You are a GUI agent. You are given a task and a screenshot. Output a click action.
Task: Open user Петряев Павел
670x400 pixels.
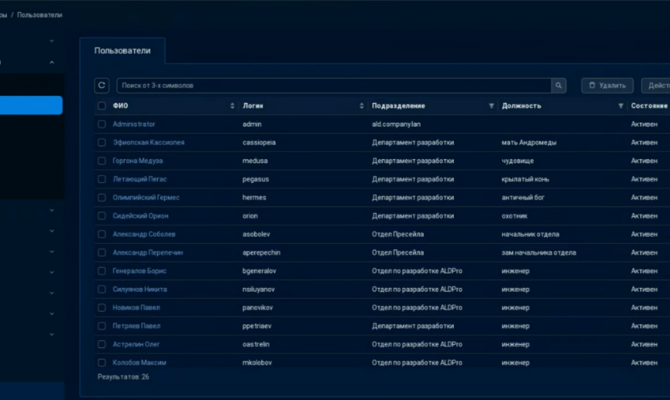coord(136,326)
